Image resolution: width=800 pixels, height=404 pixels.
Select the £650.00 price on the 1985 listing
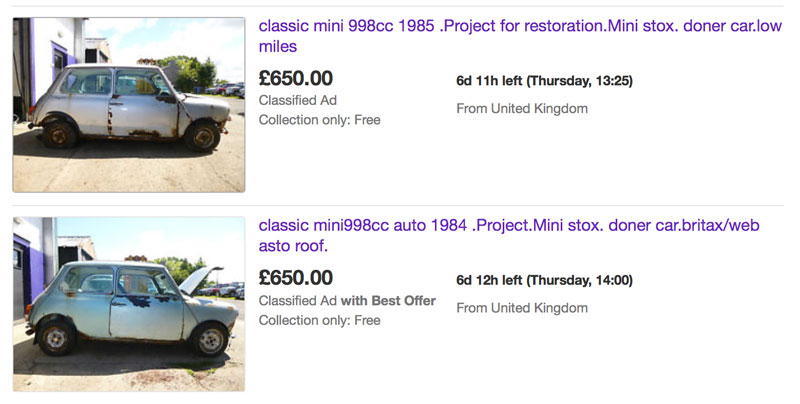click(x=295, y=78)
